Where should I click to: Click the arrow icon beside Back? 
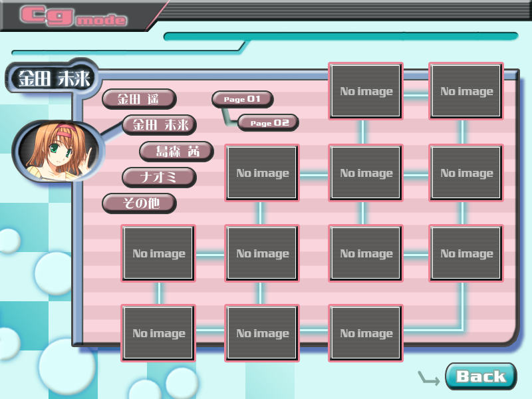pyautogui.click(x=428, y=378)
